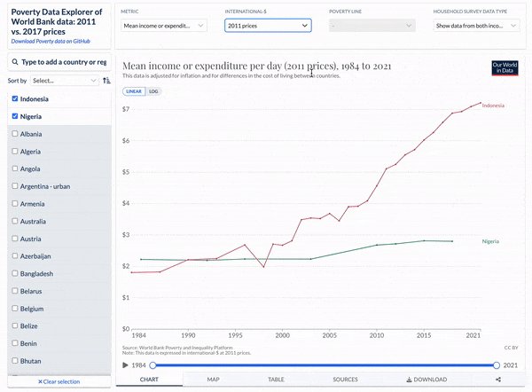
Task: Check the Azerbaijan checkbox
Action: [x=15, y=256]
